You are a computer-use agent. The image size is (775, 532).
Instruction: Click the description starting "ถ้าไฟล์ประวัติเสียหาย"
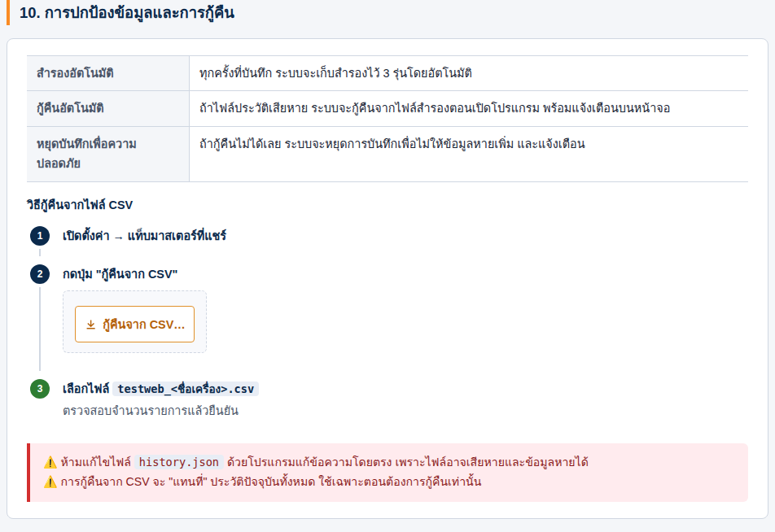click(x=435, y=108)
